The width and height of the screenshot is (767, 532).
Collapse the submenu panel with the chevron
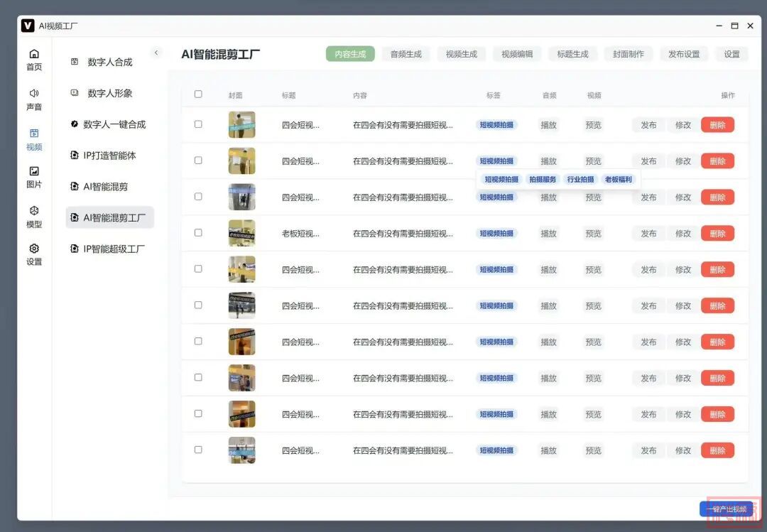coord(157,53)
